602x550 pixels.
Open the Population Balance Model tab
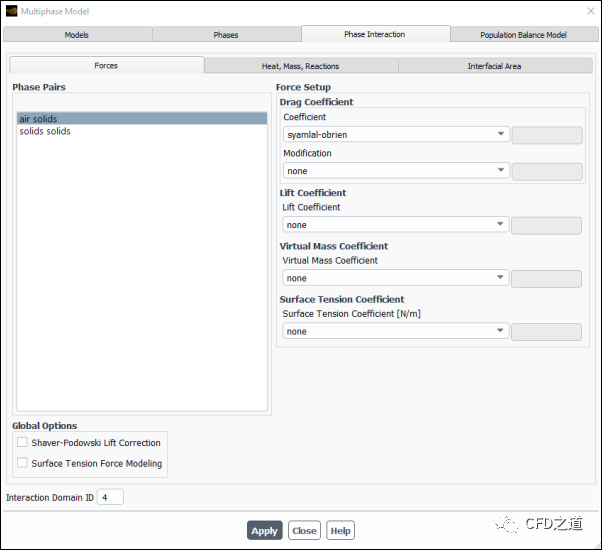pyautogui.click(x=524, y=35)
